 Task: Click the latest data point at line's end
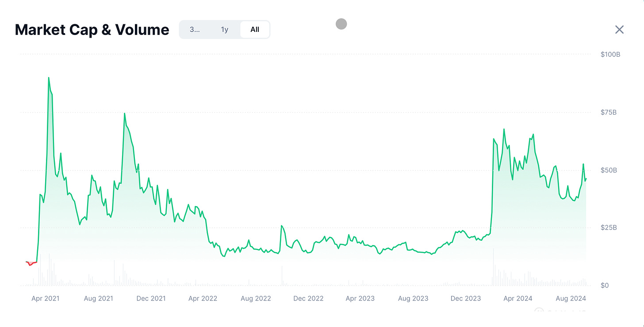pos(586,178)
